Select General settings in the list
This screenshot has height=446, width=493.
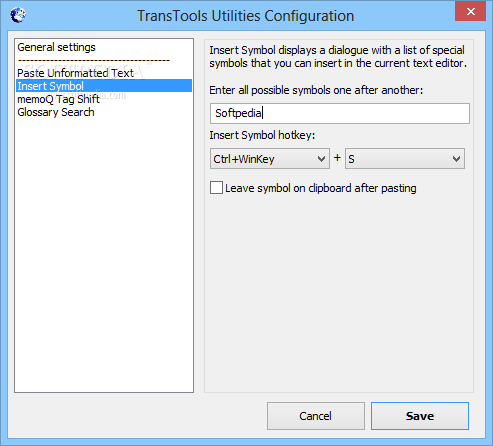coord(56,47)
